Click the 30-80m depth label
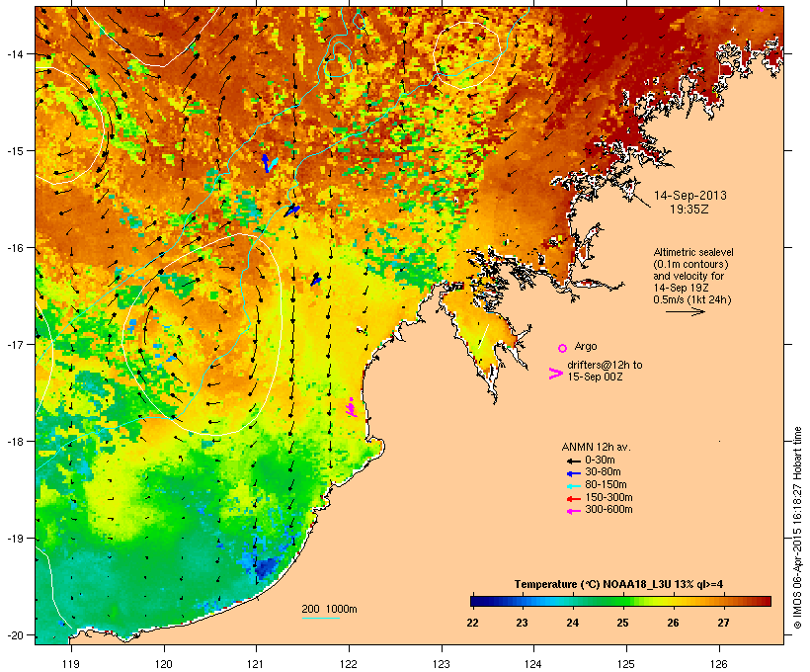Image resolution: width=810 pixels, height=672 pixels. point(603,472)
